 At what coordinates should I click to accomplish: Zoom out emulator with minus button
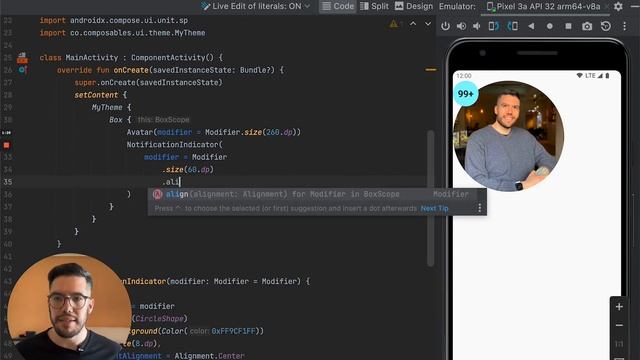619,325
